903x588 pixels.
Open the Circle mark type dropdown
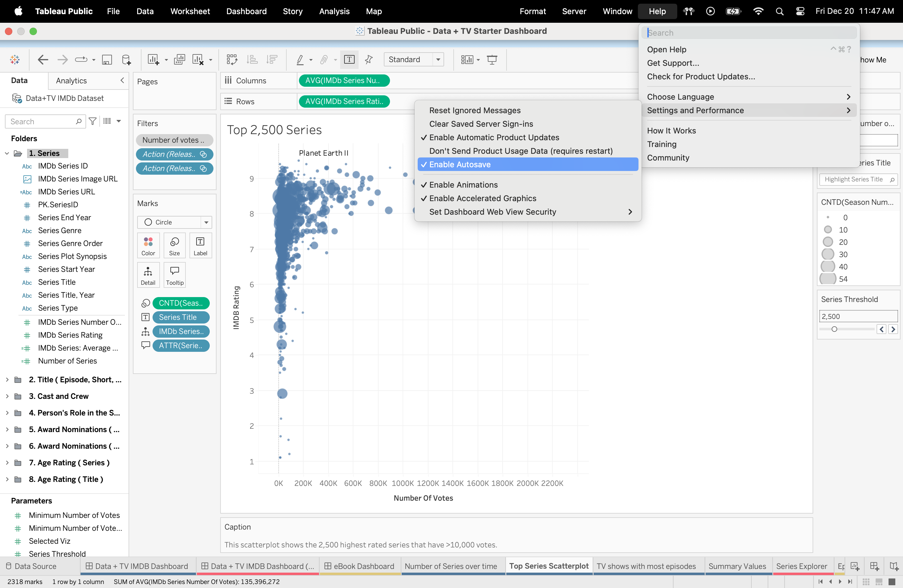[206, 222]
